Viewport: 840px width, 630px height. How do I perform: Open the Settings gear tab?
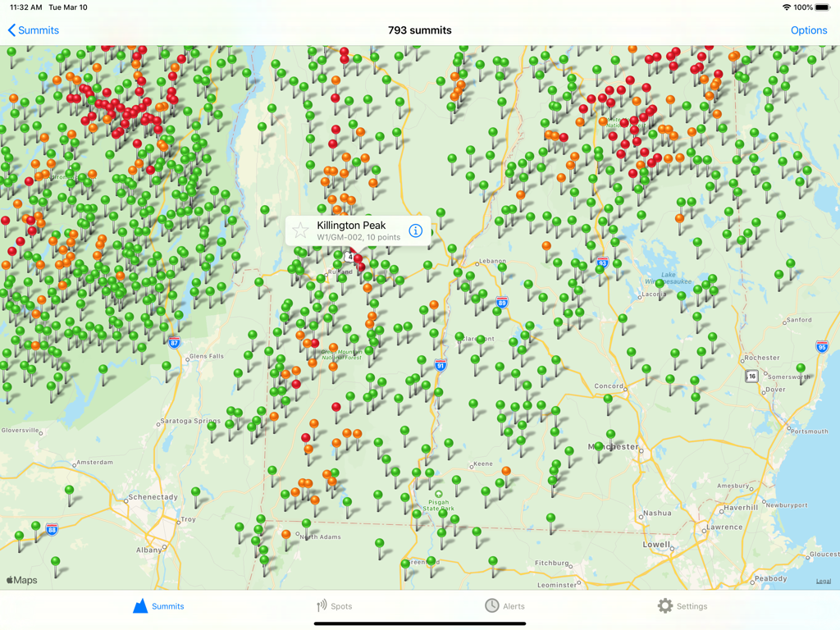[x=682, y=606]
